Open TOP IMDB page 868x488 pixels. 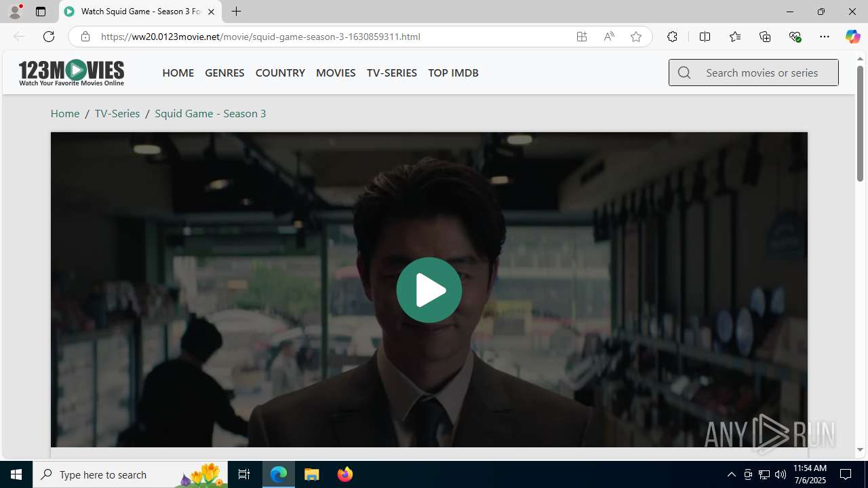click(453, 73)
